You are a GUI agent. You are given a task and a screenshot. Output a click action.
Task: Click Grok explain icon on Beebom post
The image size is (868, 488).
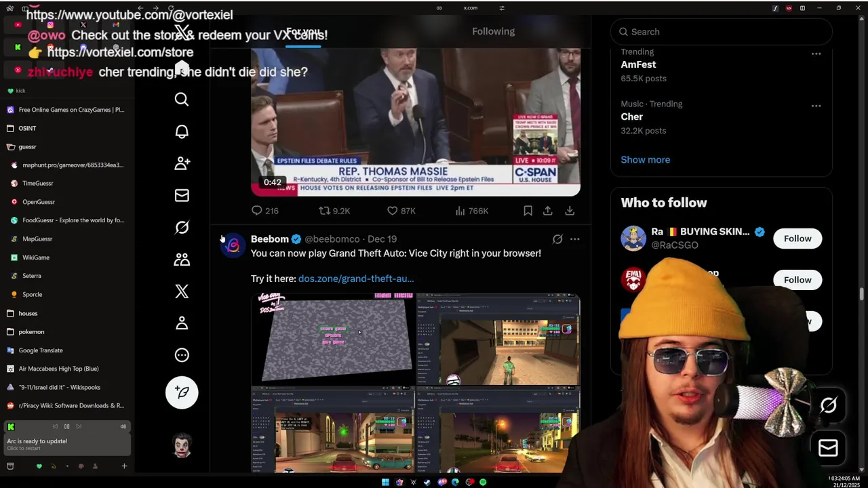557,239
